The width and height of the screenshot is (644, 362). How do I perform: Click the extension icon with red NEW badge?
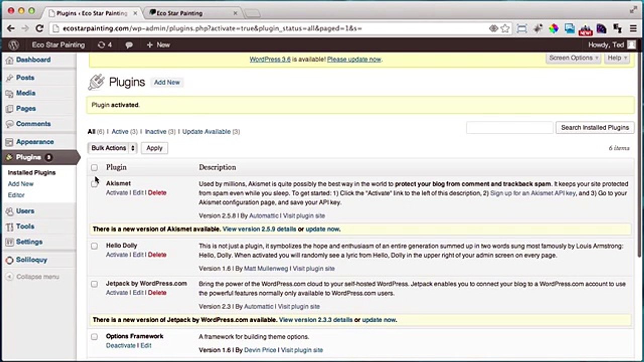click(585, 29)
